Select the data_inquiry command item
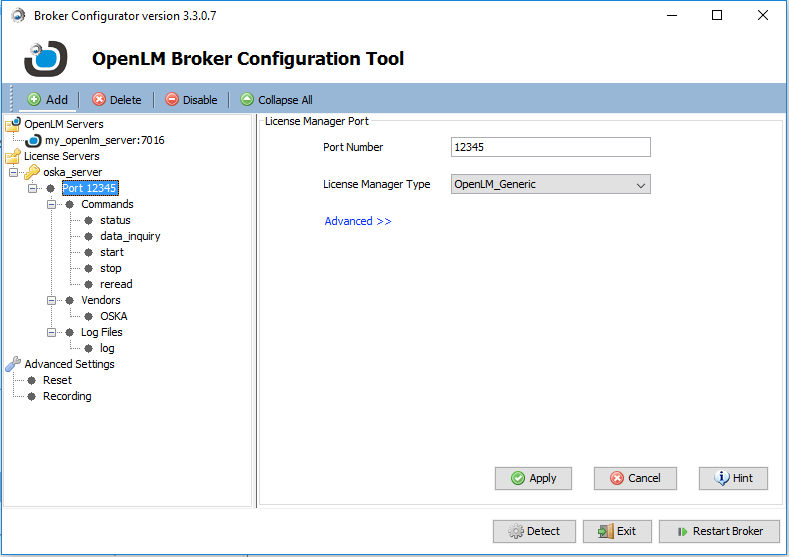789x557 pixels. (x=130, y=236)
